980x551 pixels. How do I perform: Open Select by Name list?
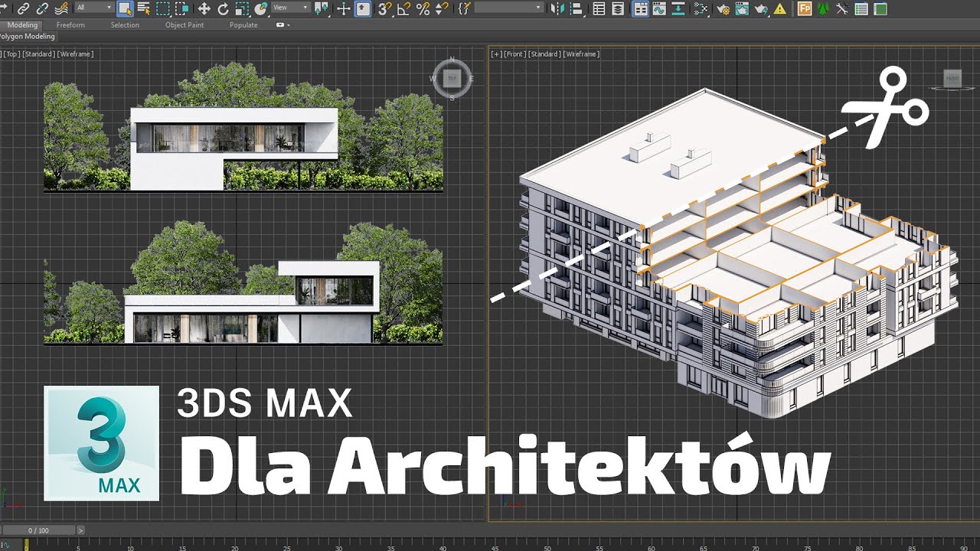(x=143, y=8)
